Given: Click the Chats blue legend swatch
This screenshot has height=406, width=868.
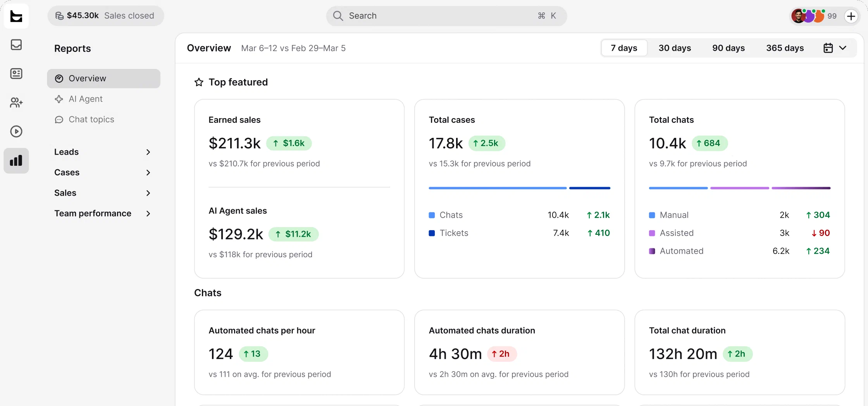Looking at the screenshot, I should [432, 215].
